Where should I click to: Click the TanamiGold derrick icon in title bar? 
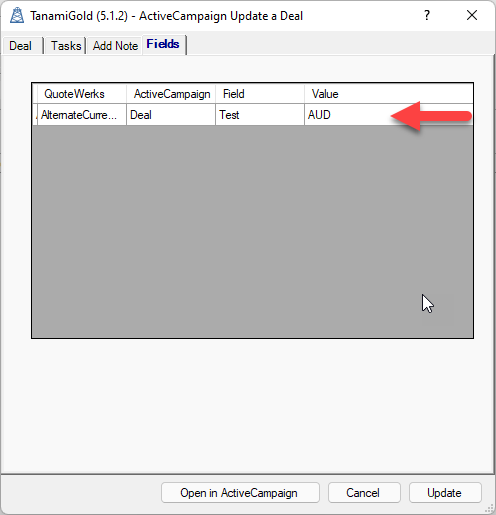[x=16, y=16]
